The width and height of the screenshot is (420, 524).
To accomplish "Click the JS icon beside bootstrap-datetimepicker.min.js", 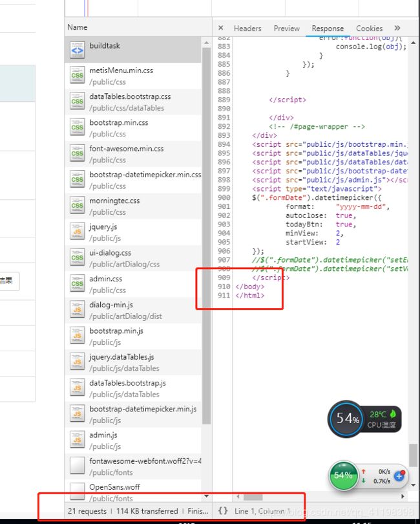I will coord(77,414).
